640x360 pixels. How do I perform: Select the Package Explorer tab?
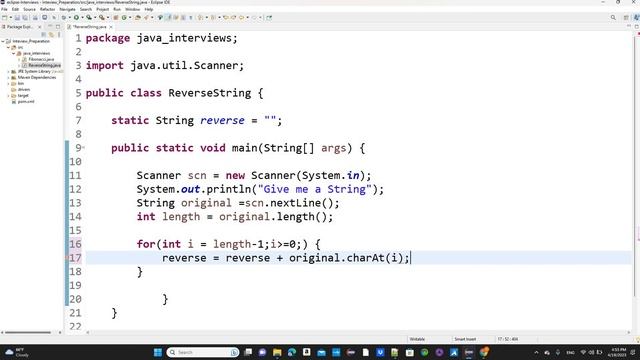(x=19, y=27)
